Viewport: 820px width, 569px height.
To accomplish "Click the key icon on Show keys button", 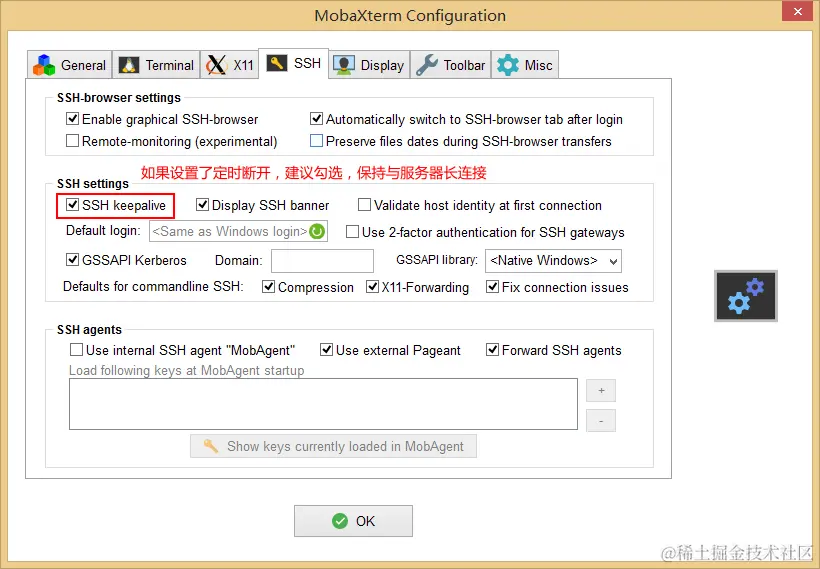I will click(x=211, y=446).
